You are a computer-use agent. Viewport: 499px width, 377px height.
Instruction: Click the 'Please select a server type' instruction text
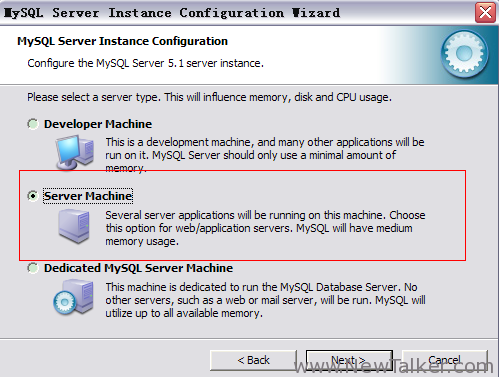(209, 97)
